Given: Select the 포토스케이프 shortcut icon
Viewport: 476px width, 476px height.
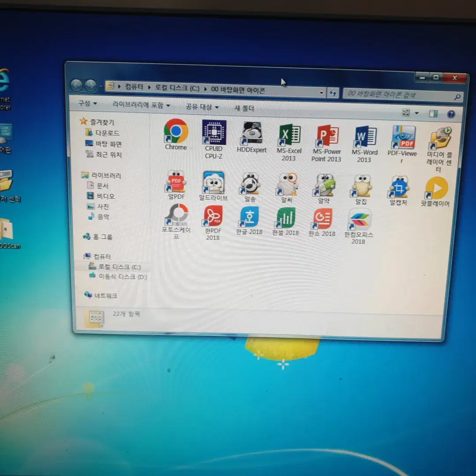Looking at the screenshot, I should point(177,221).
